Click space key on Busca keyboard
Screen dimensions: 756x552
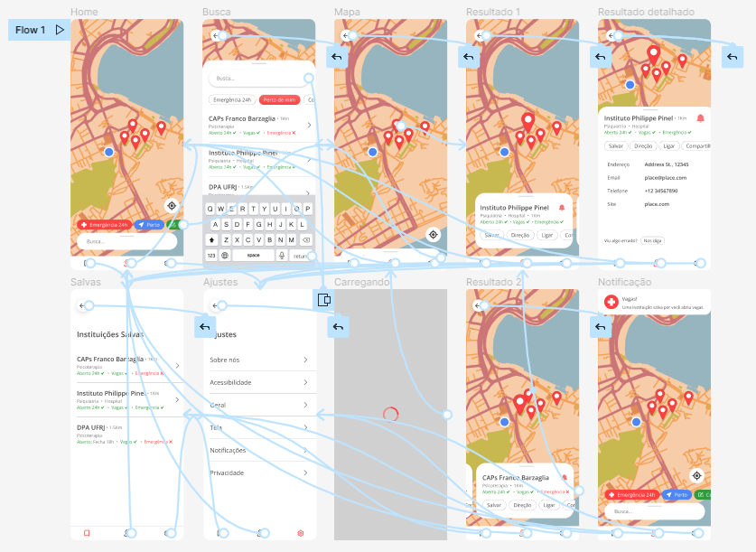pos(254,256)
